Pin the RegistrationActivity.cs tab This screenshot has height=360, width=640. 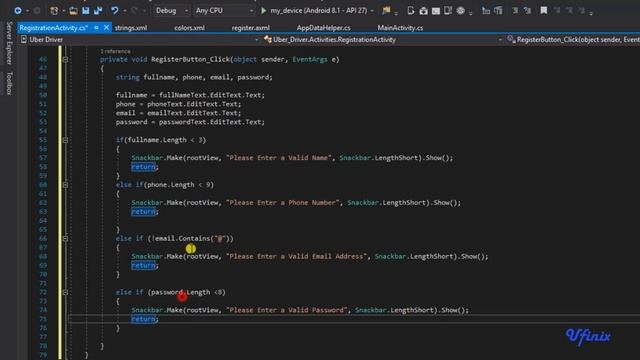pyautogui.click(x=96, y=28)
